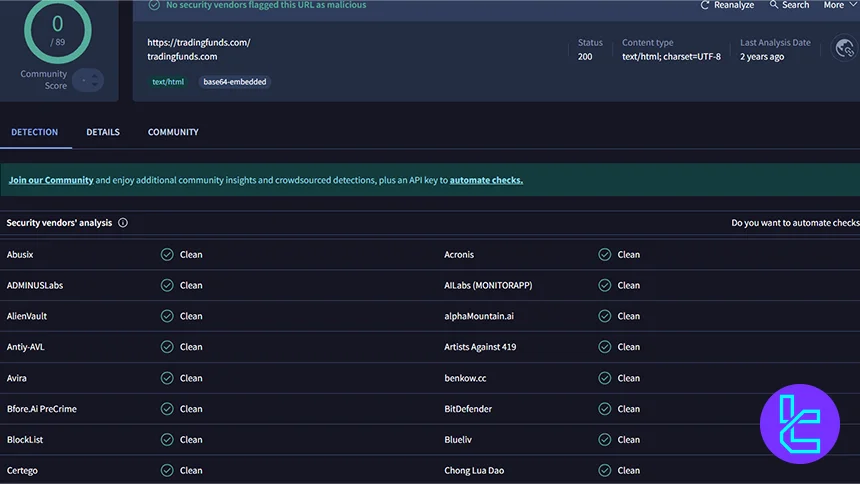The height and width of the screenshot is (484, 860).
Task: Click the AlienVault vendor name
Action: (x=27, y=316)
